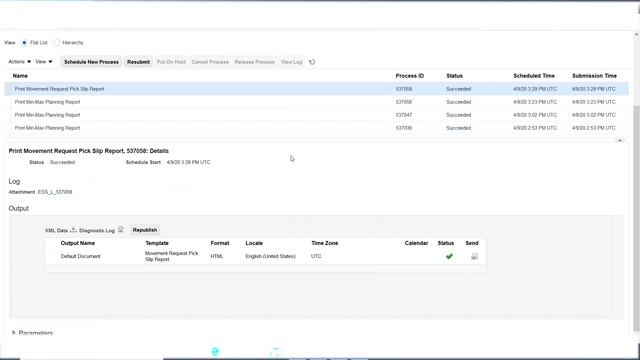Click the Release Process button
Viewport: 640px width, 360px height.
pos(254,62)
